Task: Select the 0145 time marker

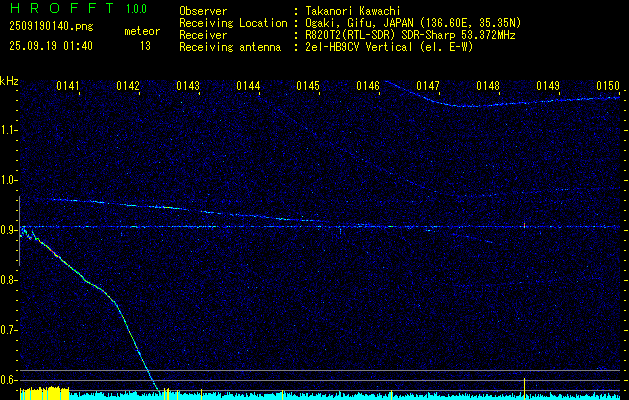Action: click(308, 87)
